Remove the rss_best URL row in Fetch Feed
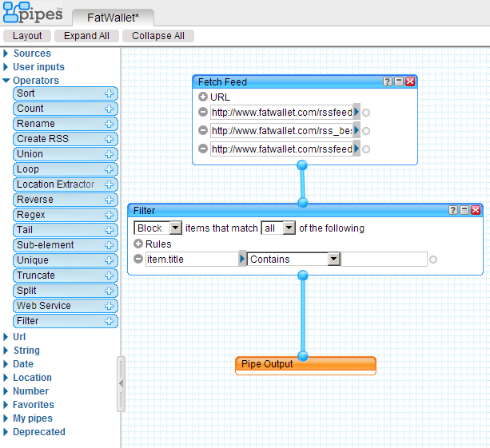490x448 pixels. (x=203, y=130)
